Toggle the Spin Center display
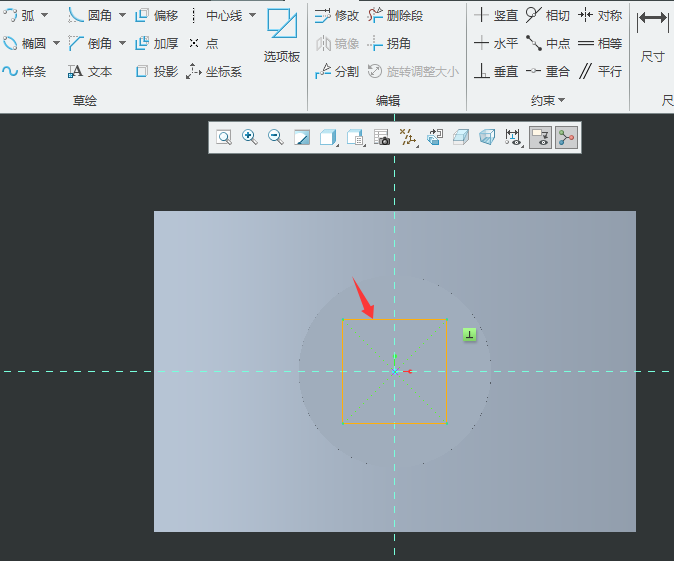 pyautogui.click(x=566, y=138)
